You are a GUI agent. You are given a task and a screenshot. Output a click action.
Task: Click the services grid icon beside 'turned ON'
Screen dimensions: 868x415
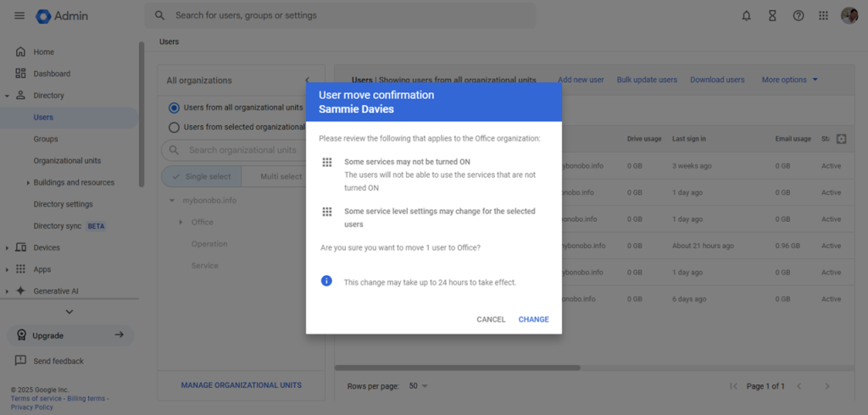coord(327,162)
